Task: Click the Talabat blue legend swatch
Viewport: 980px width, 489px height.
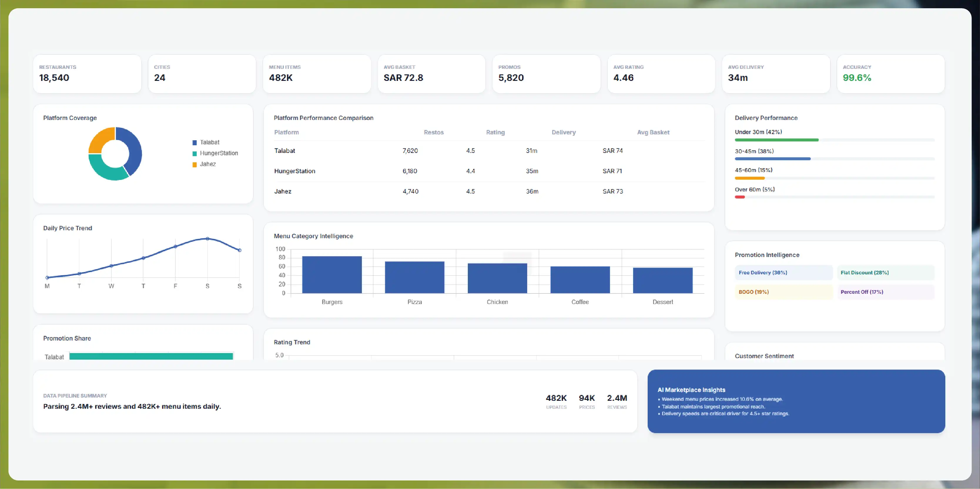Action: tap(195, 143)
